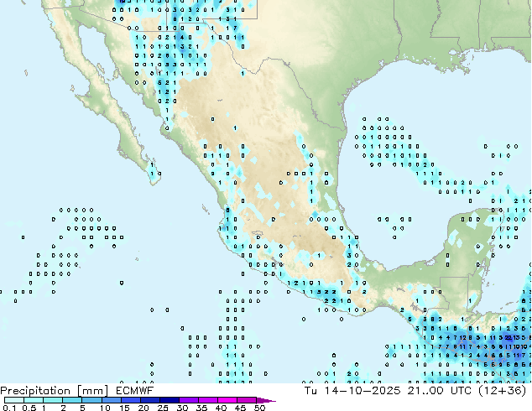The height and width of the screenshot is (411, 532).
Task: Click the "0.5" legend scale label
Action: pos(29,408)
